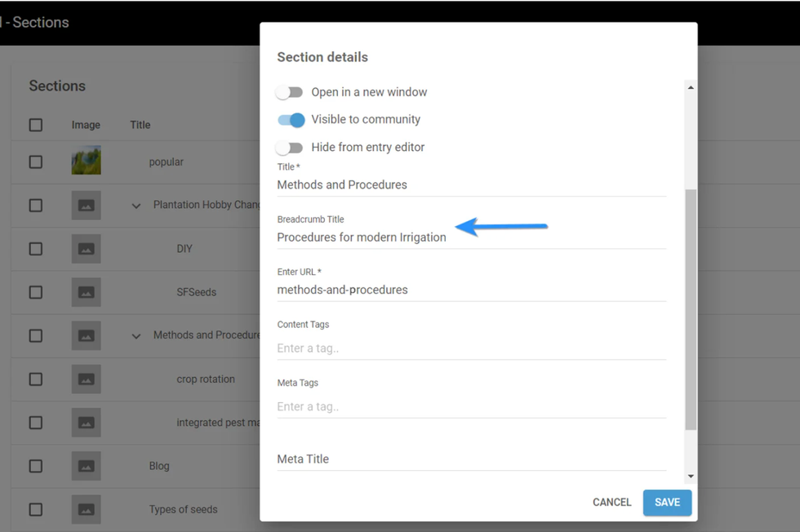Enable the Open in a new window toggle

click(290, 92)
